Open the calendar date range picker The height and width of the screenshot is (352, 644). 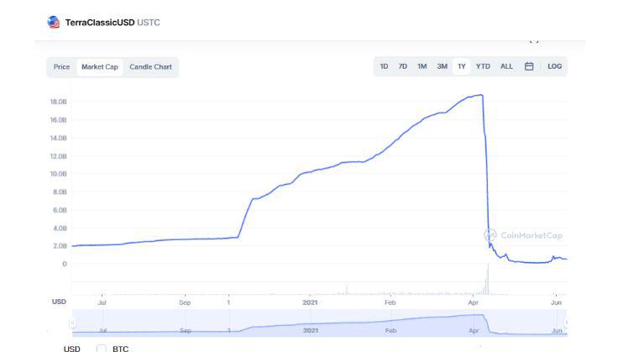pos(529,66)
